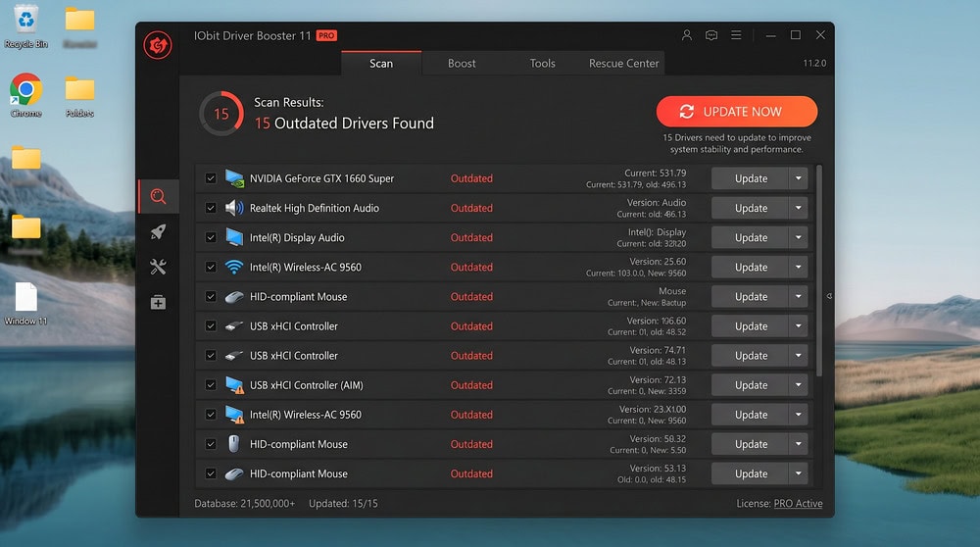Image resolution: width=980 pixels, height=547 pixels.
Task: Click the "Database: 21,500,000+" status text
Action: coord(244,503)
